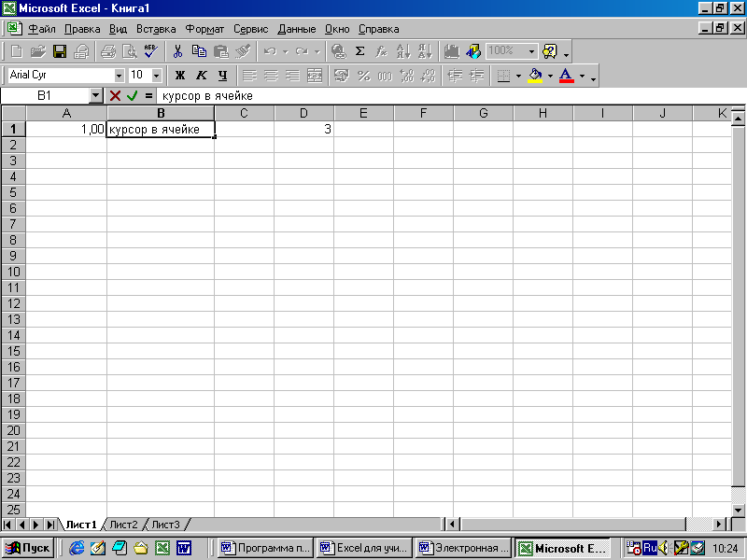Cut selection with scissors icon
The image size is (747, 560).
[177, 51]
